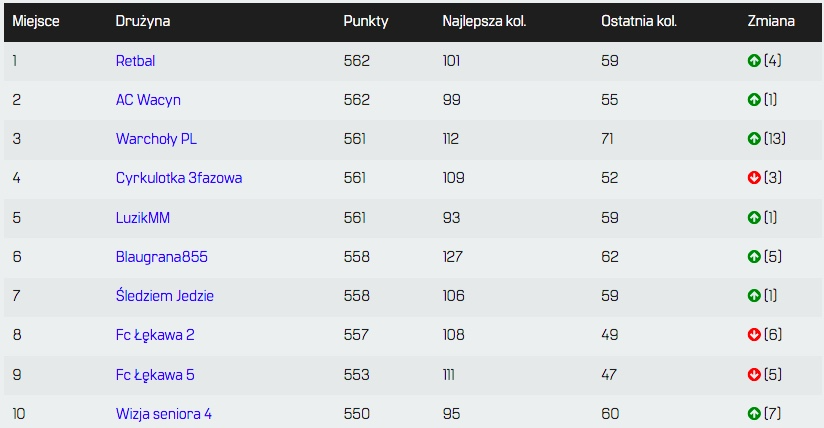Click the green up arrow for Blaugrana855
Image resolution: width=824 pixels, height=428 pixels.
754,257
